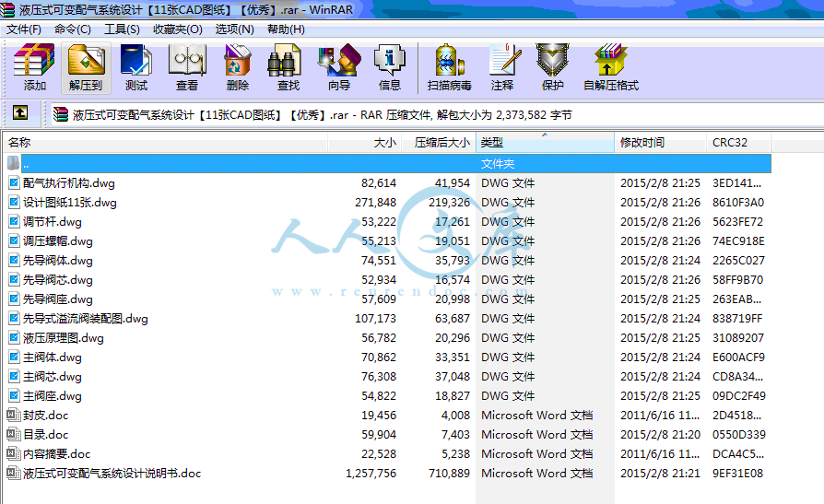Viewport: 824px width, 504px height.
Task: Click the 扫描病毒 (Virus Scan) icon
Action: [x=449, y=60]
